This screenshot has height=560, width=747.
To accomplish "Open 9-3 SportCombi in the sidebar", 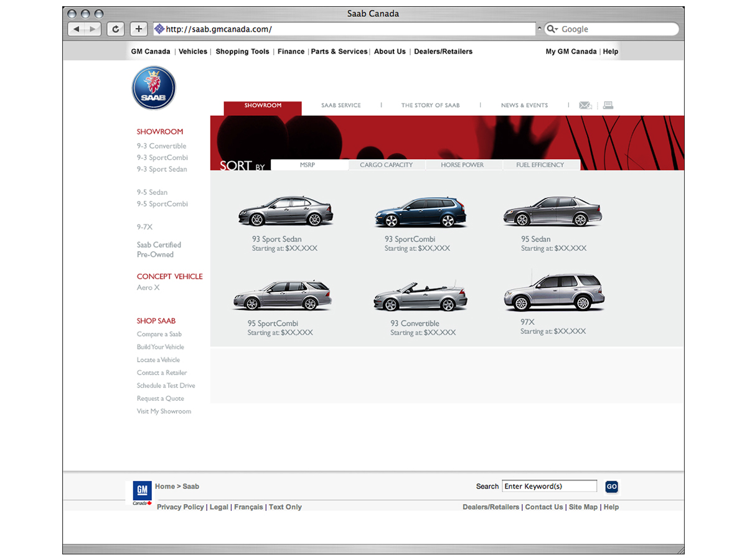I will [162, 157].
